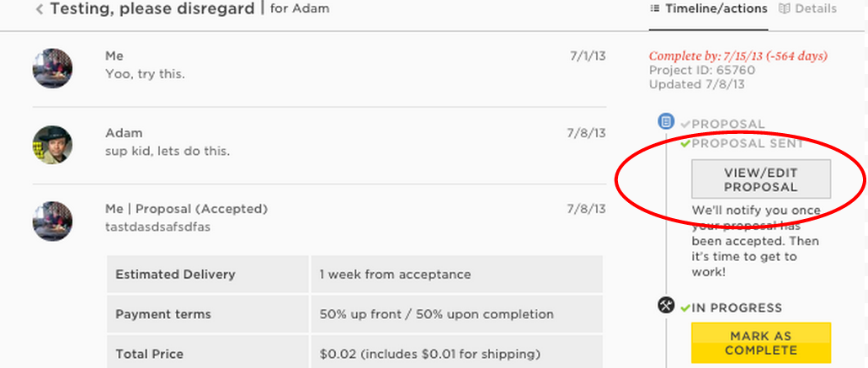Viewport: 868px width, 368px height.
Task: Click the green checkmark next to Proposal Sent
Action: [x=685, y=144]
